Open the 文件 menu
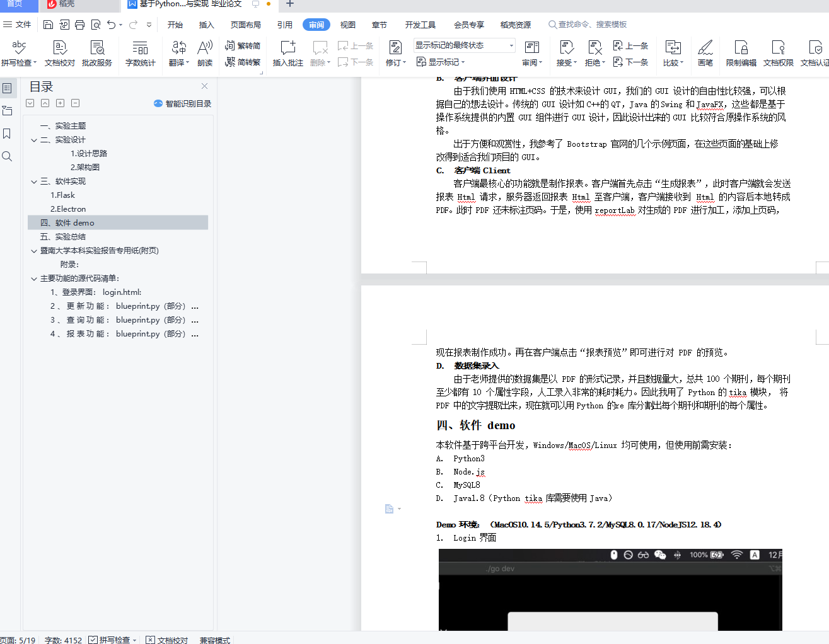This screenshot has height=644, width=829. (17, 25)
